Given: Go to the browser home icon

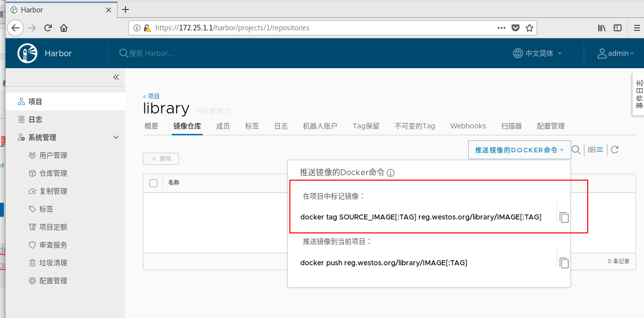Looking at the screenshot, I should [x=64, y=28].
